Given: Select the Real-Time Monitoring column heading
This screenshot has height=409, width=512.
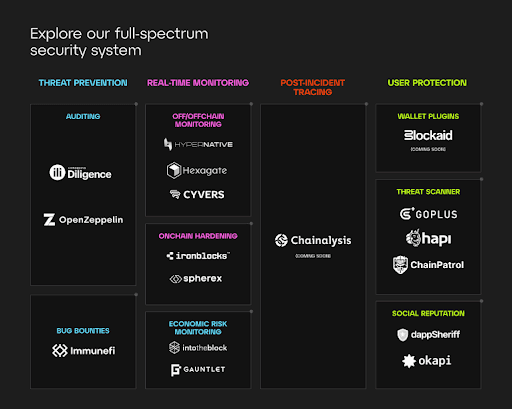Looking at the screenshot, I should click(x=198, y=83).
